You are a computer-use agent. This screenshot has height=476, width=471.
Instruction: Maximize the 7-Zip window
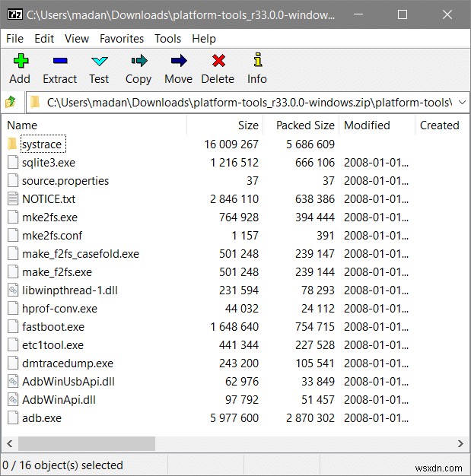(403, 14)
